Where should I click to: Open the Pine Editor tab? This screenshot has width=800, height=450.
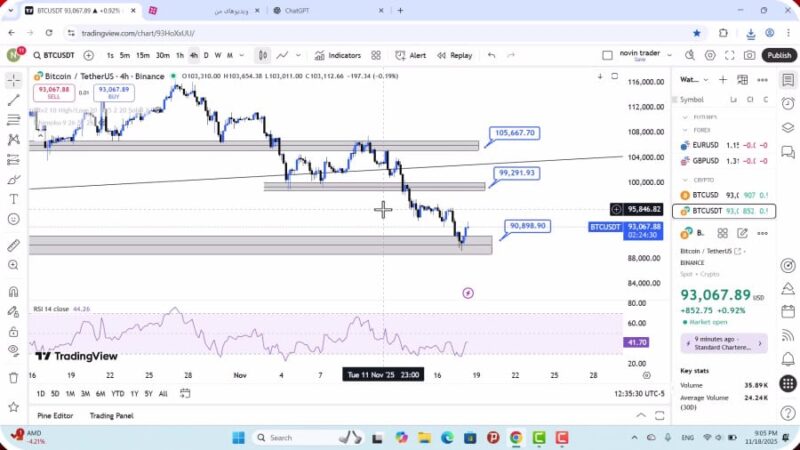[56, 416]
